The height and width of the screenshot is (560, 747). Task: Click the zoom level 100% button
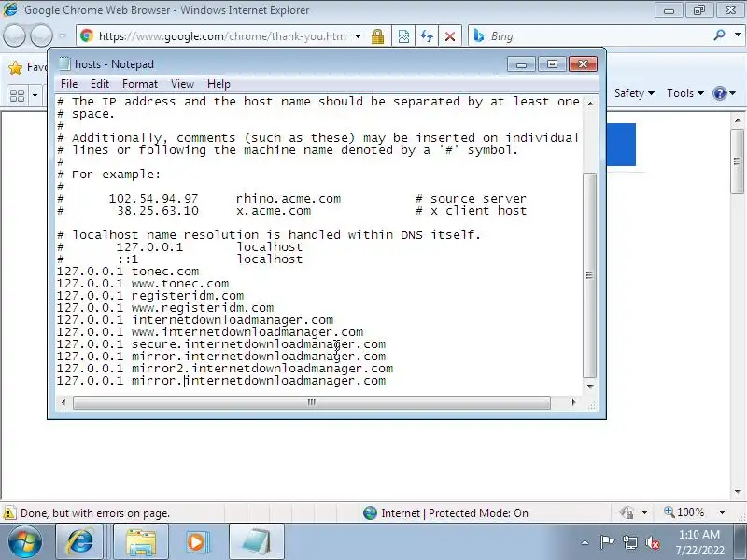tap(684, 512)
